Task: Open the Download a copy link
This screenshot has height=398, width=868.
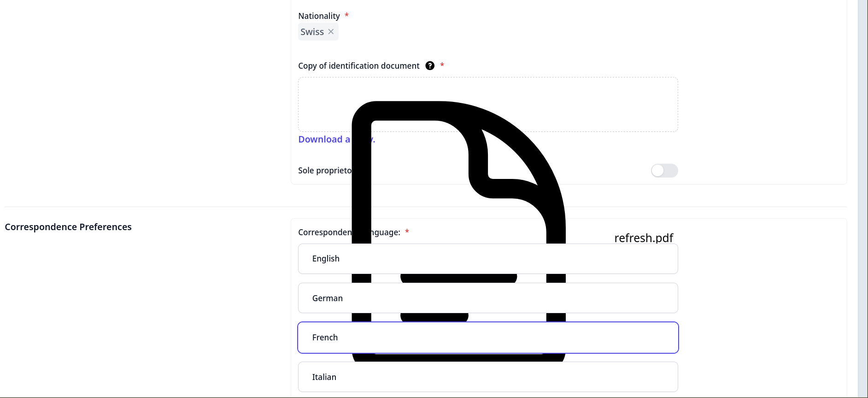Action: coord(324,139)
